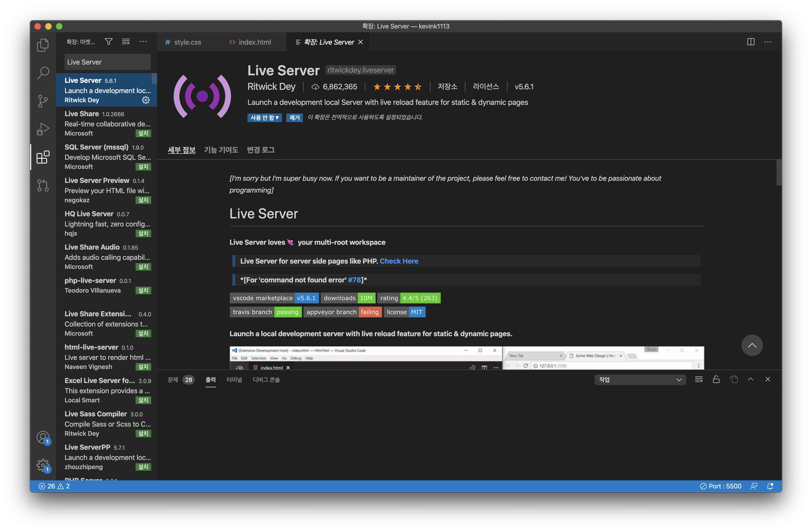Open the disable extension dropdown button

(x=264, y=118)
